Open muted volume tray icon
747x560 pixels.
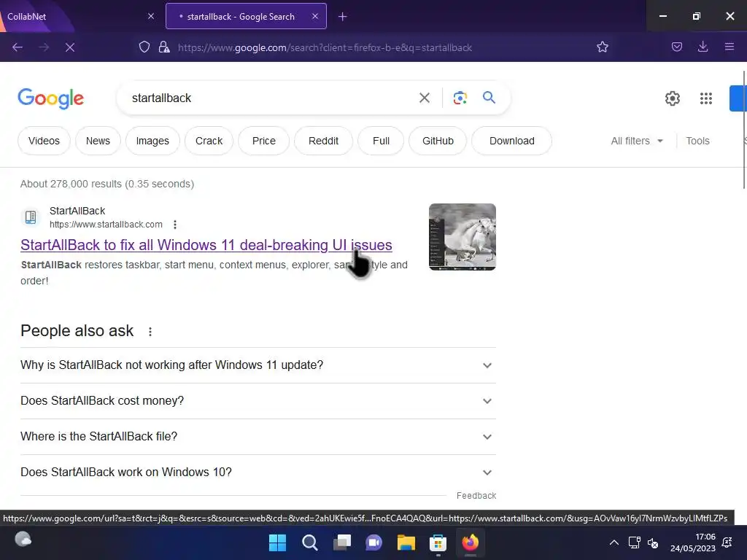pos(653,542)
